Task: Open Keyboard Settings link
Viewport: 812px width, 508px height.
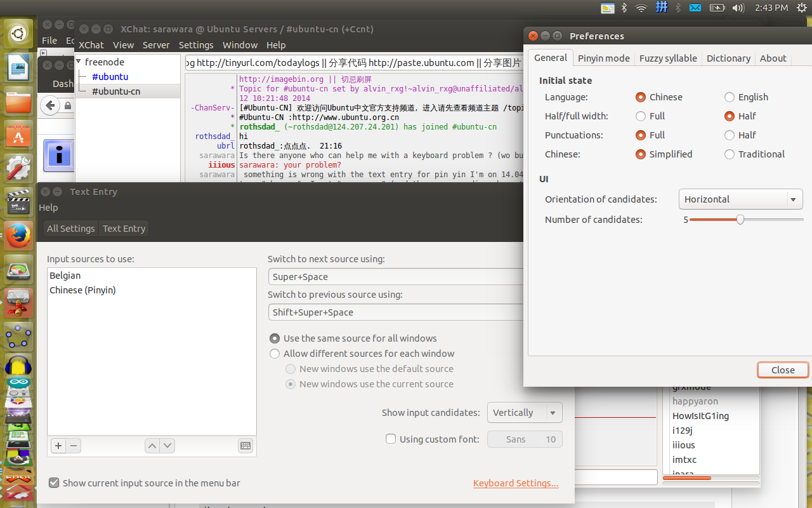Action: pos(516,483)
